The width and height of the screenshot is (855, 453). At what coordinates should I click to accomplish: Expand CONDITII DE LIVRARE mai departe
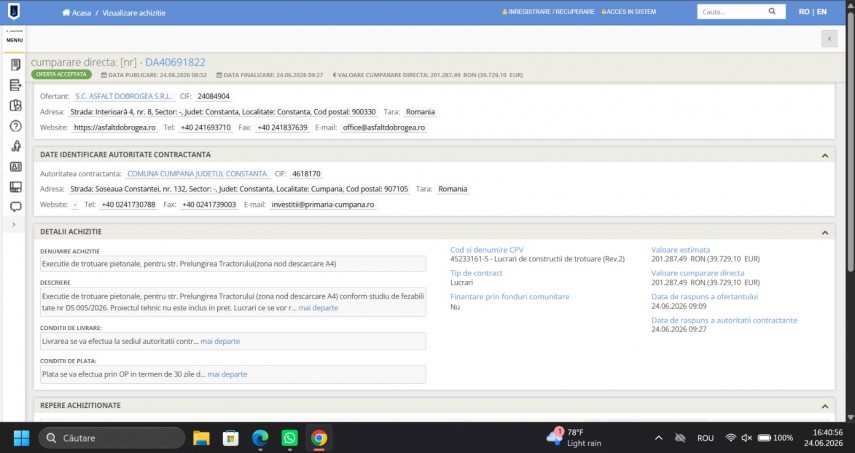pyautogui.click(x=220, y=341)
